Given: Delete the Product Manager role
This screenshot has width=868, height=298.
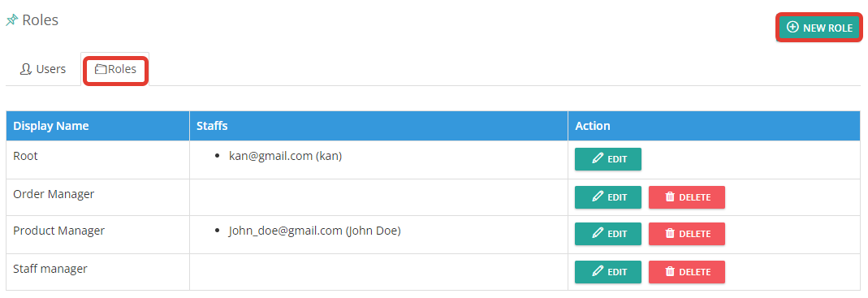Looking at the screenshot, I should [686, 234].
